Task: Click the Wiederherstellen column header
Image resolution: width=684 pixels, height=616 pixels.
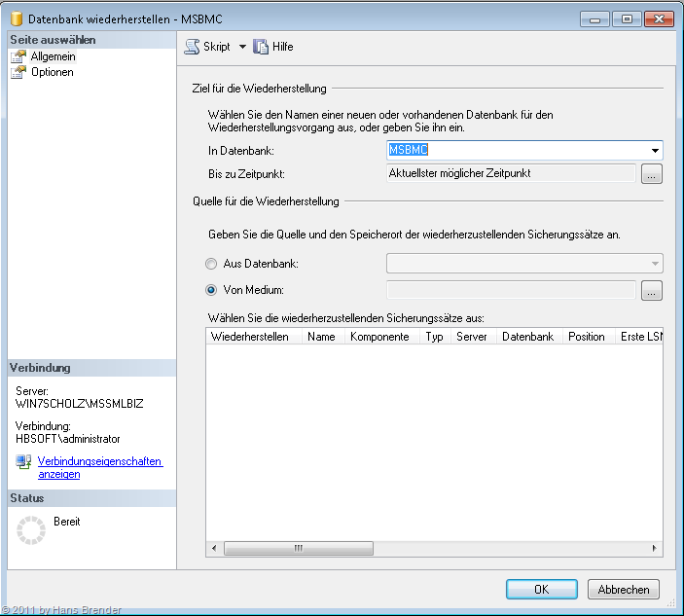Action: [249, 337]
